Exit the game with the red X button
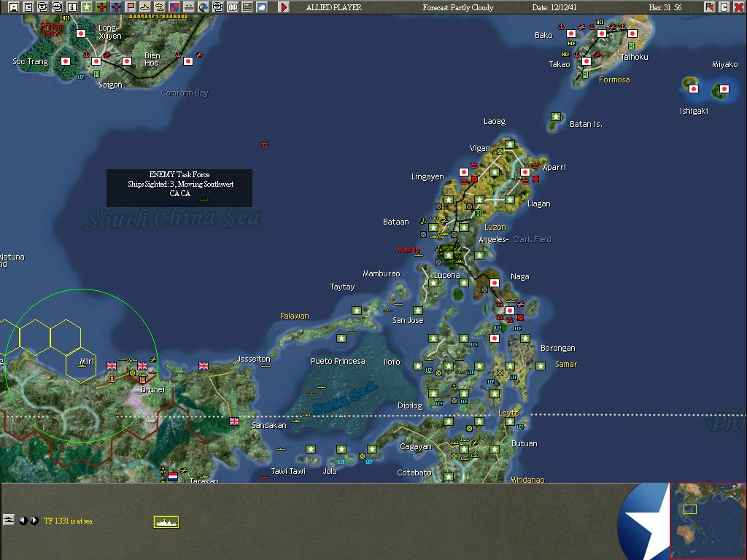747x560 pixels. tap(739, 7)
